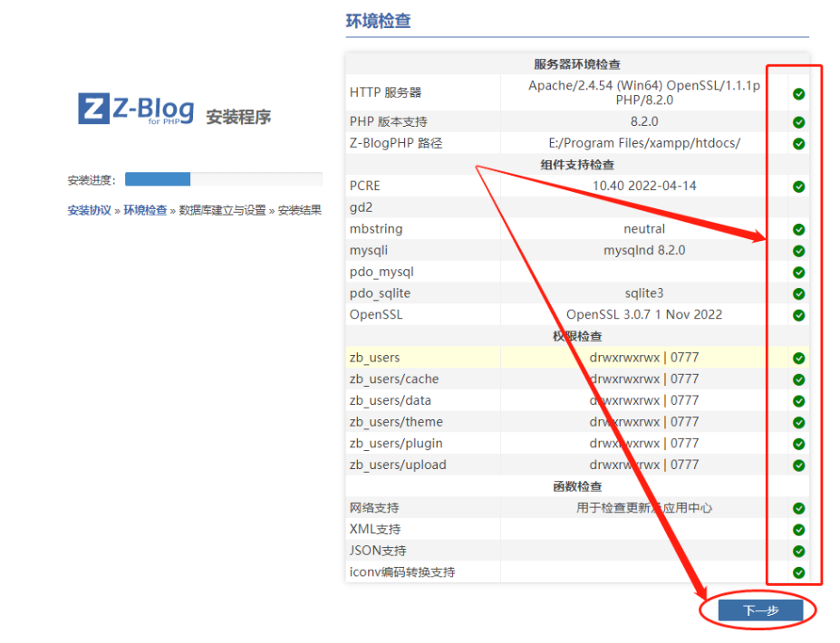The width and height of the screenshot is (840, 643).
Task: Click the green check for iconv编码转换支持
Action: 798,571
